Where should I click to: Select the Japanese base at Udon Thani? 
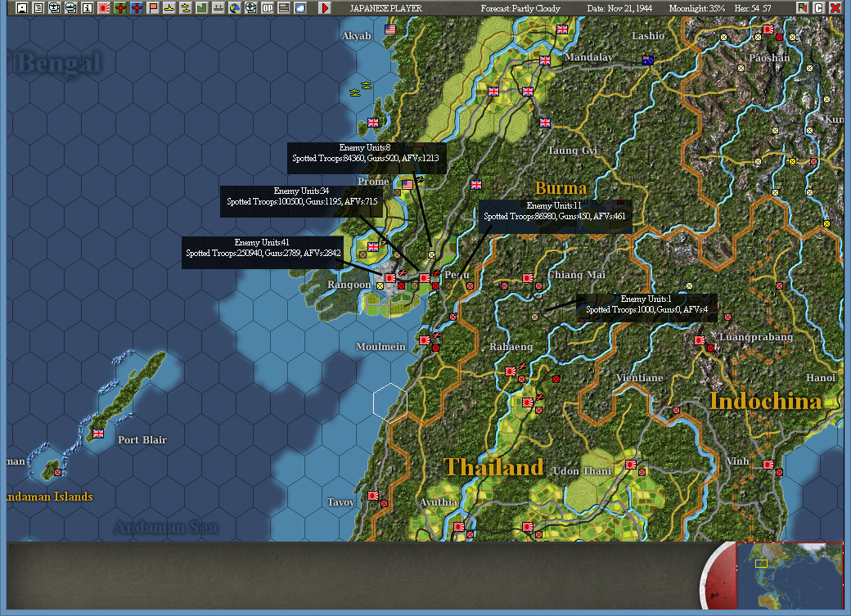point(631,465)
